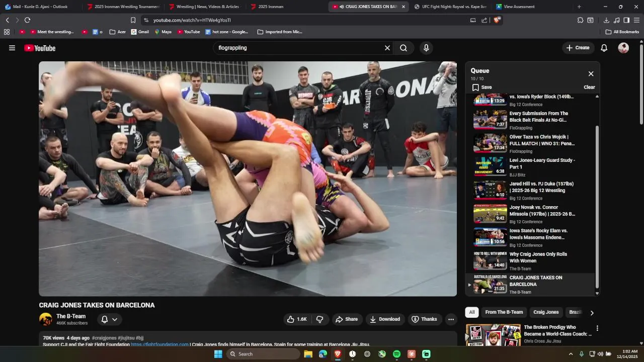Open Spotify from the taskbar
This screenshot has height=362, width=644.
(396, 354)
